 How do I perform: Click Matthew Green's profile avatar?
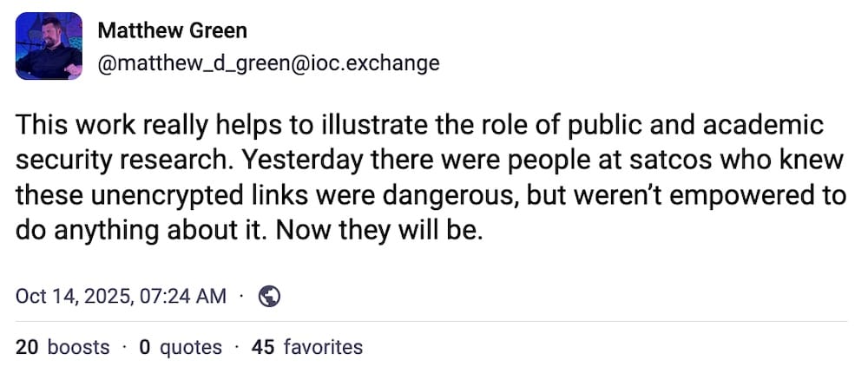tap(49, 46)
